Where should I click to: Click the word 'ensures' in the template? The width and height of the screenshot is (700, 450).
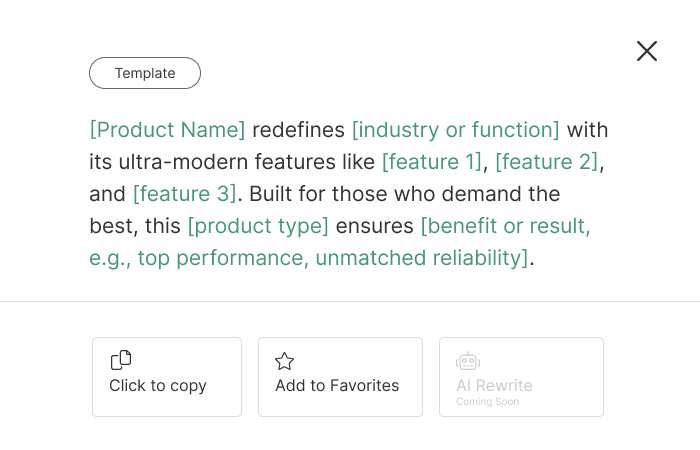pos(374,226)
